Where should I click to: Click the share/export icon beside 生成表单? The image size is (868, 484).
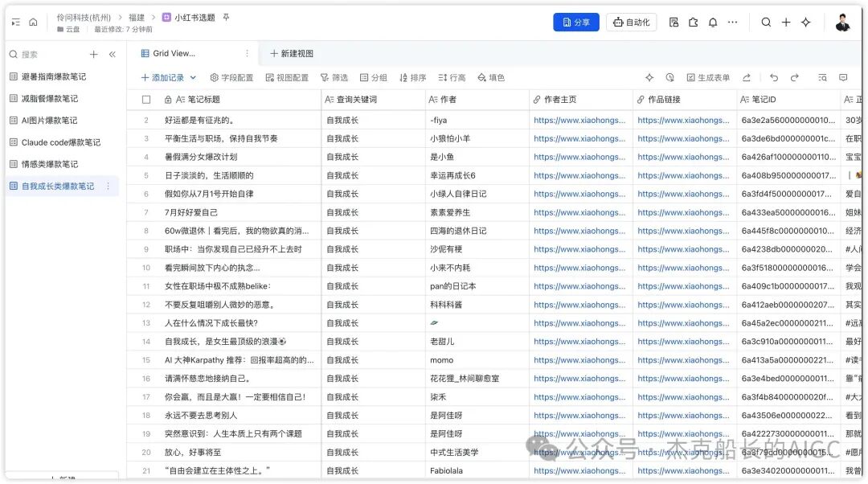point(747,77)
